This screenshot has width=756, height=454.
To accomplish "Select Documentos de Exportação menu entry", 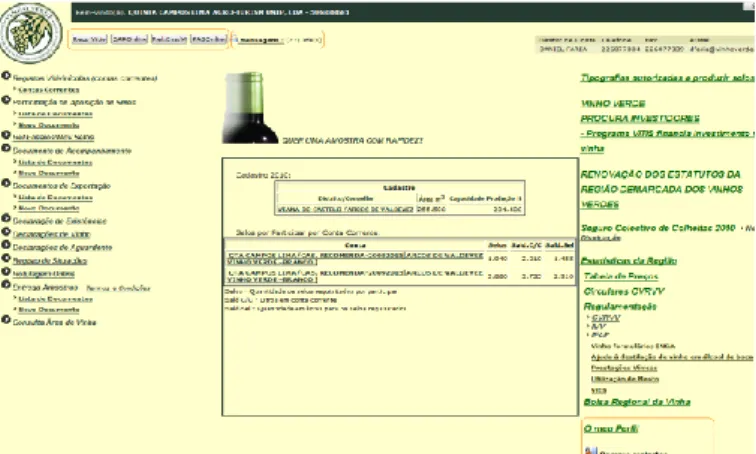I will (x=62, y=186).
